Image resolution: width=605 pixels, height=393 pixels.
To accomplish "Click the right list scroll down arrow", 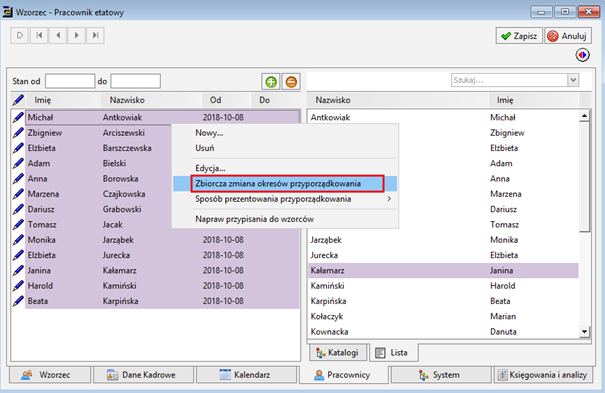I will click(x=585, y=331).
